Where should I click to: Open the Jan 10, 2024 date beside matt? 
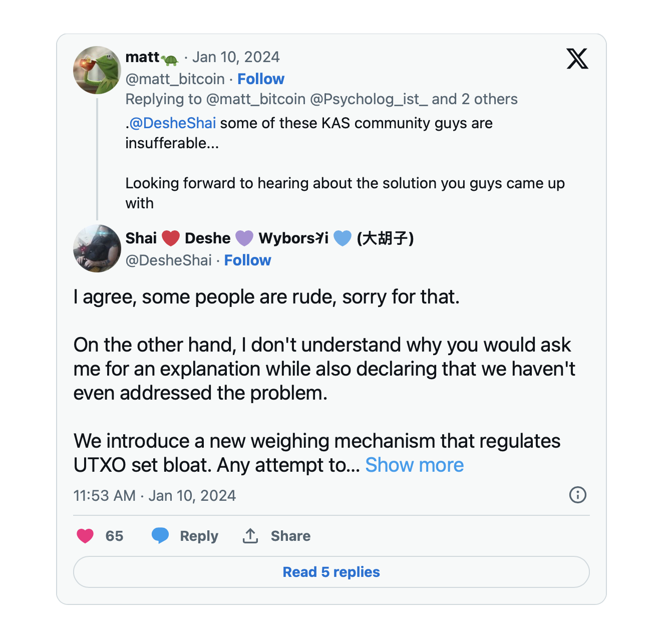[236, 57]
